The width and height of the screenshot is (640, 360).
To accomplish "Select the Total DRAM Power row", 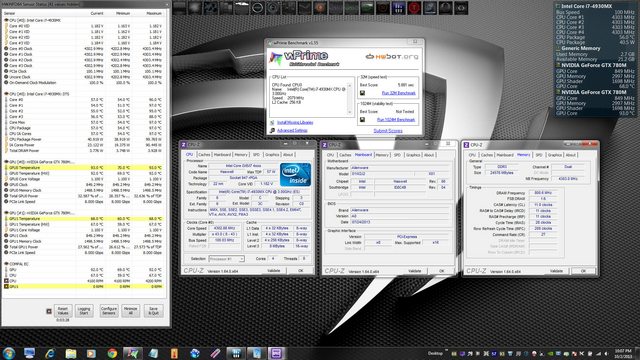I will (84, 151).
